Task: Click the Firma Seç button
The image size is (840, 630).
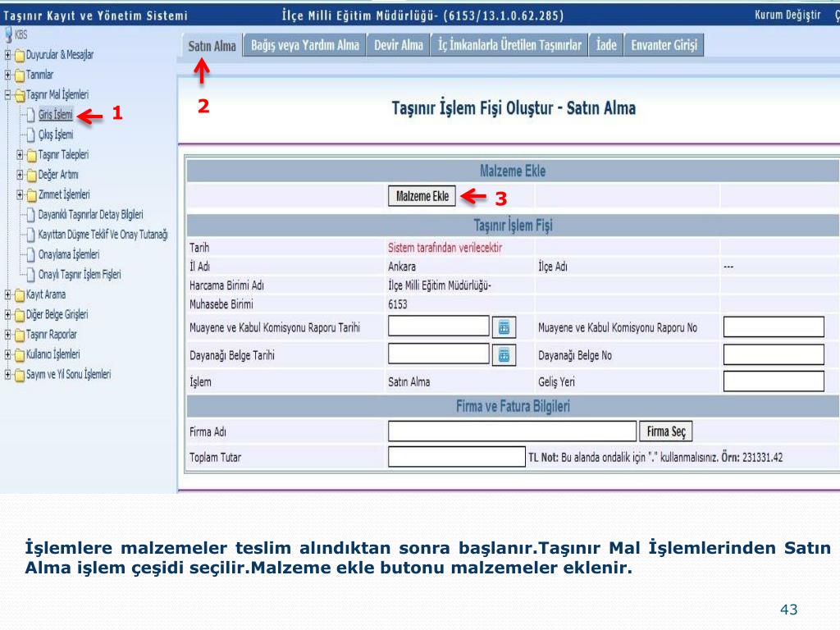Action: (x=666, y=431)
